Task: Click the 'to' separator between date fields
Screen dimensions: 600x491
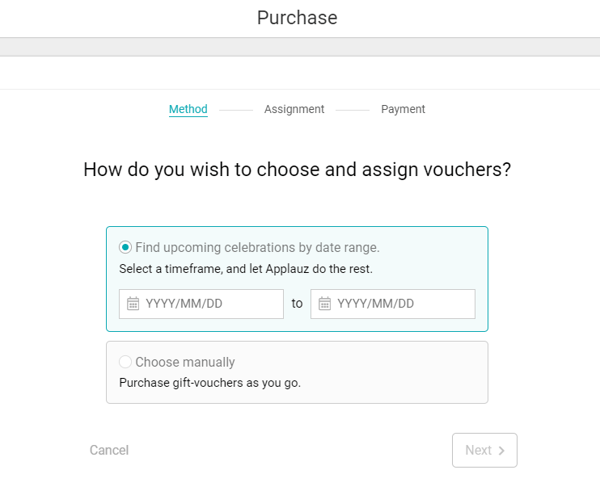Action: pos(297,304)
